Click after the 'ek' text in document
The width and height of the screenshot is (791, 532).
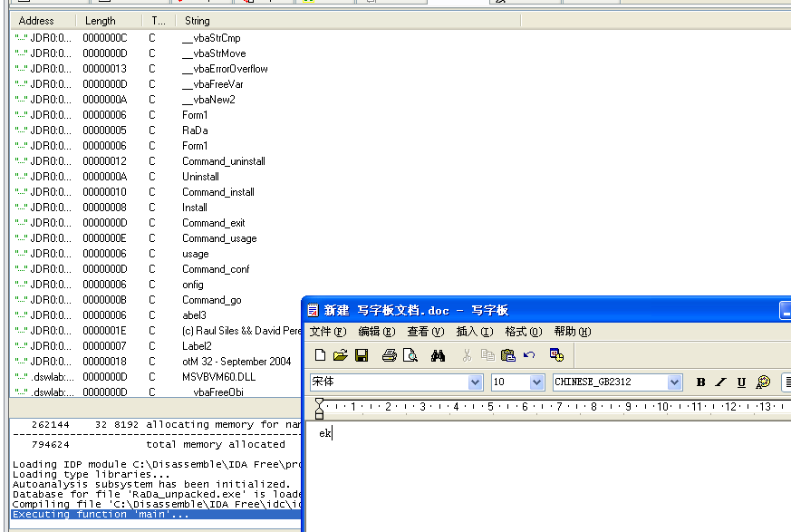tap(333, 433)
